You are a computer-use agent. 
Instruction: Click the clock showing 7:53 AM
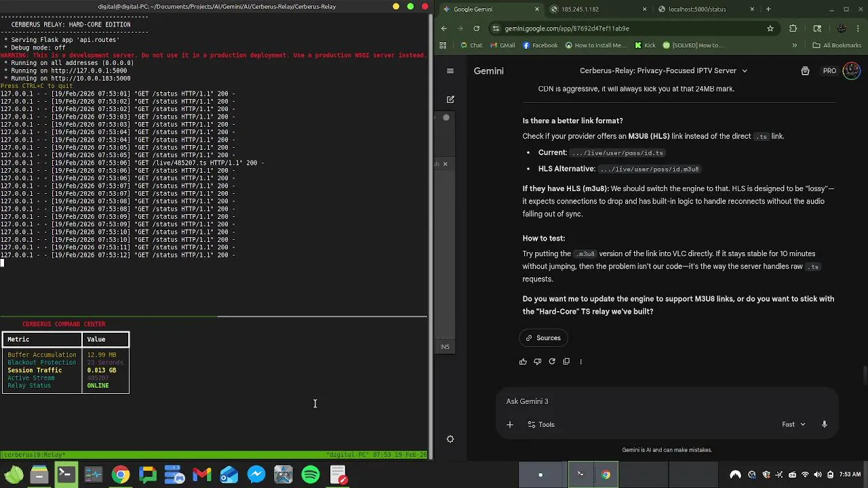pyautogui.click(x=850, y=475)
